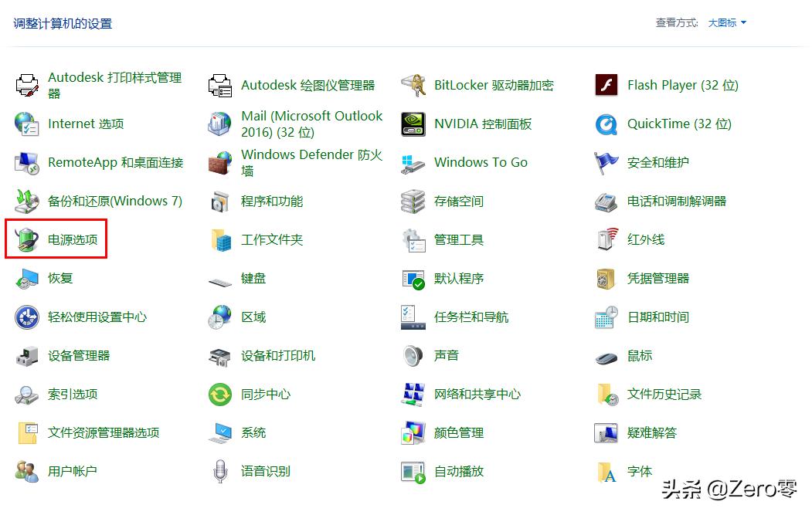The image size is (812, 515).
Task: Open the 疑难解答 link
Action: tap(652, 432)
